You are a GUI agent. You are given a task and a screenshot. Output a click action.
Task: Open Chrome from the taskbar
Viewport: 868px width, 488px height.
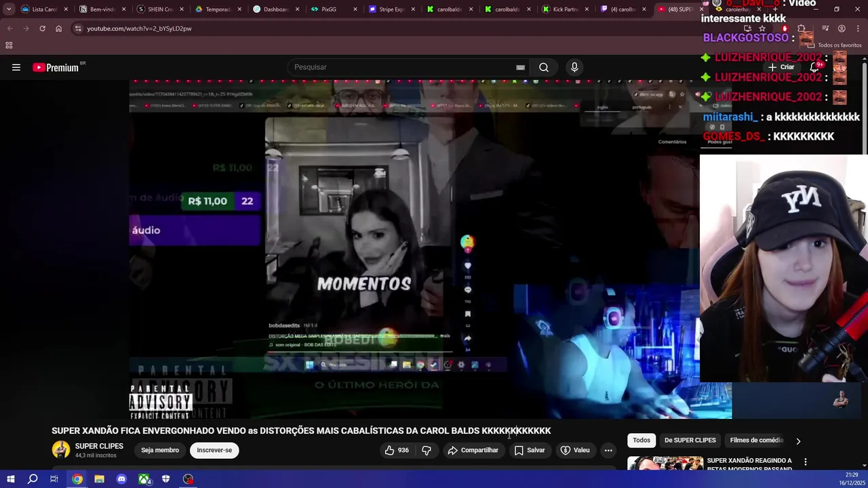(x=77, y=479)
